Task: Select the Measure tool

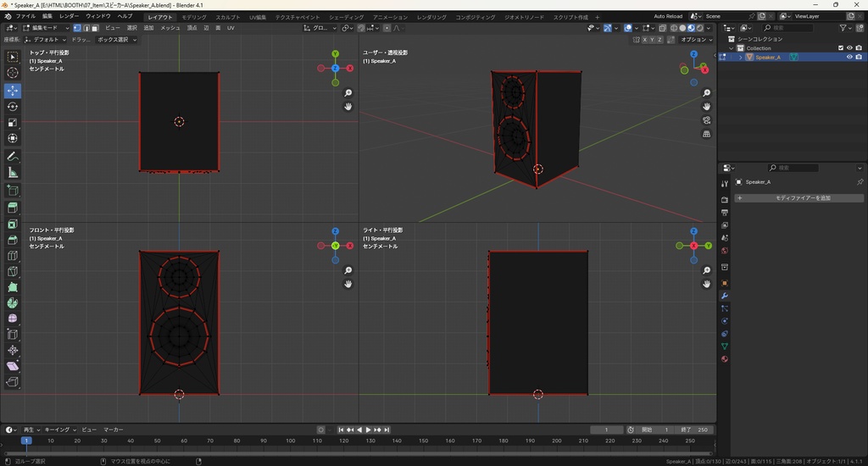Action: pos(13,173)
